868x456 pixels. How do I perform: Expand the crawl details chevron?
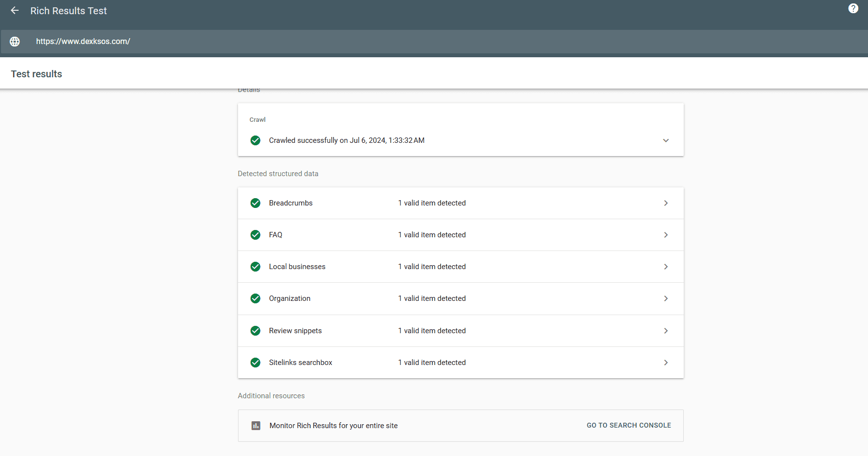point(666,140)
